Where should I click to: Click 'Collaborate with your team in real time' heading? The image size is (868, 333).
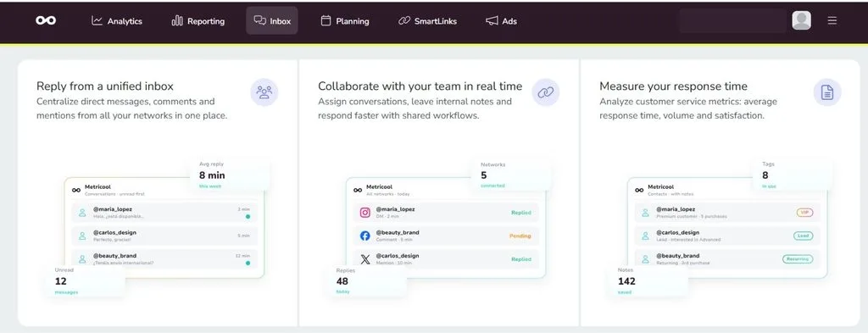[x=420, y=86]
